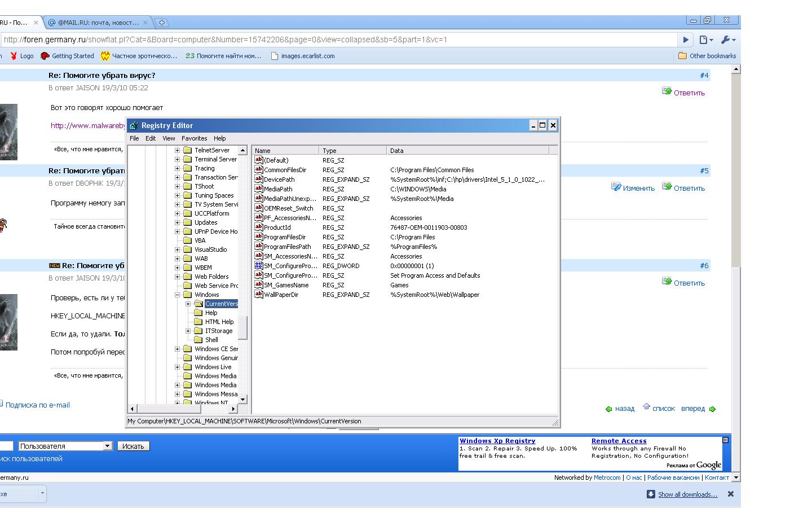Open the View menu in Registry Editor
The height and width of the screenshot is (508, 812).
click(x=169, y=138)
